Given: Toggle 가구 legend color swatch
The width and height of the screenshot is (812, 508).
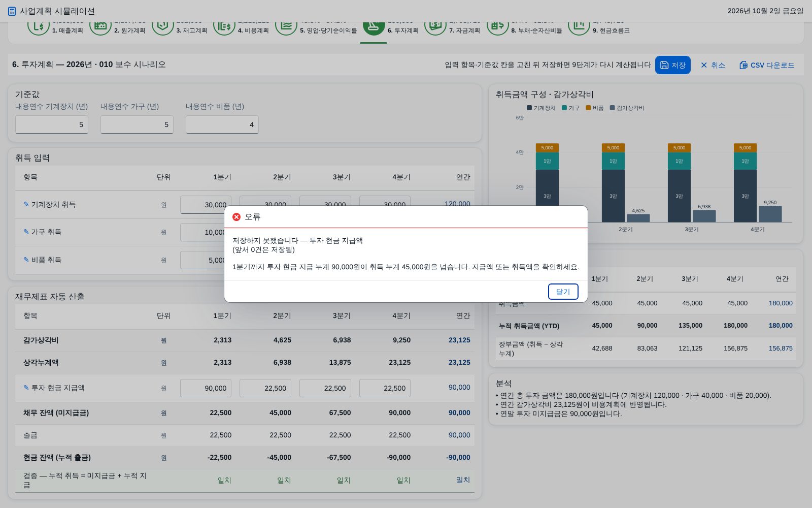Looking at the screenshot, I should click(564, 108).
